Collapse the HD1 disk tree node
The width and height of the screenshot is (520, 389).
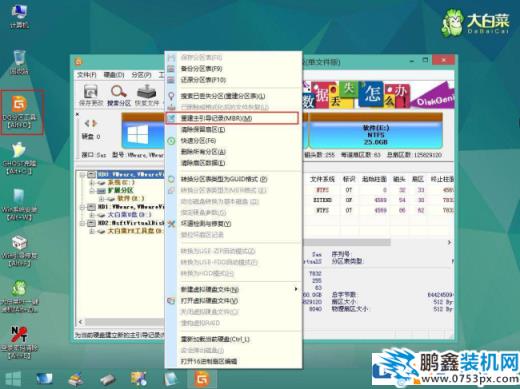82,207
